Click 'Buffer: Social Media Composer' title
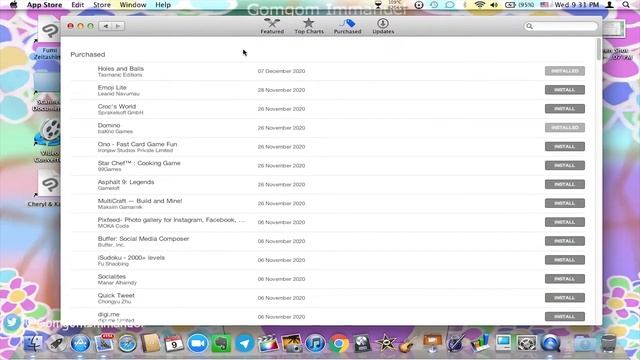The width and height of the screenshot is (640, 360). [143, 239]
